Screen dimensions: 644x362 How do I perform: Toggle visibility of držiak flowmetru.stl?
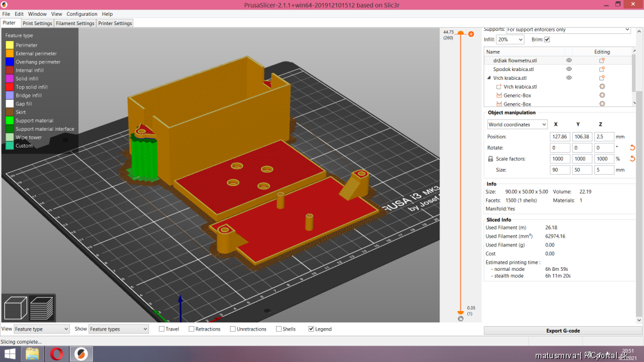569,60
